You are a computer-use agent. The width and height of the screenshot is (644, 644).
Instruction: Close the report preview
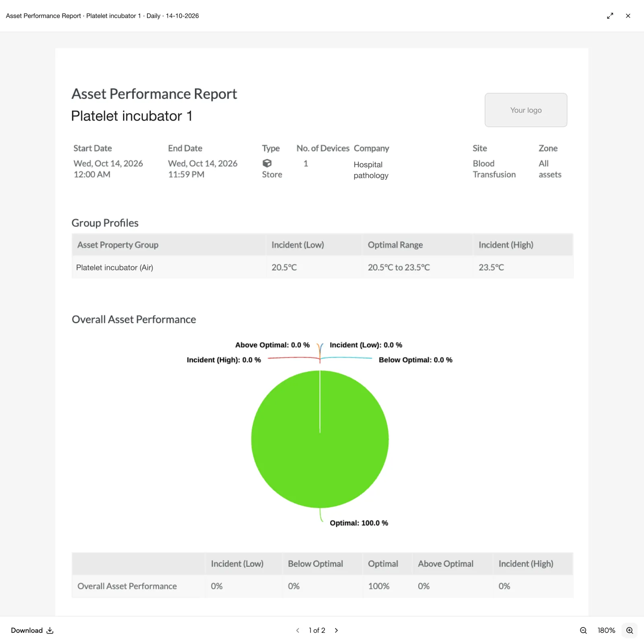click(x=628, y=16)
